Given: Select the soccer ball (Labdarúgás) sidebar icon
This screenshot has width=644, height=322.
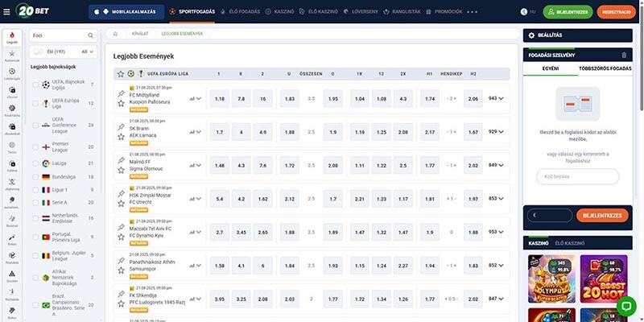Looking at the screenshot, I should [12, 73].
